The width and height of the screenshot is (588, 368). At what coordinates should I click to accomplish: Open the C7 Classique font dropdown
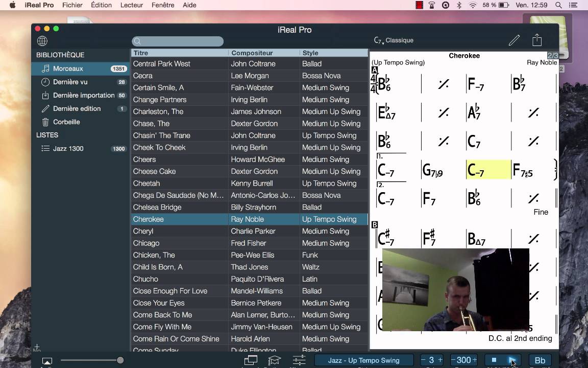(394, 40)
